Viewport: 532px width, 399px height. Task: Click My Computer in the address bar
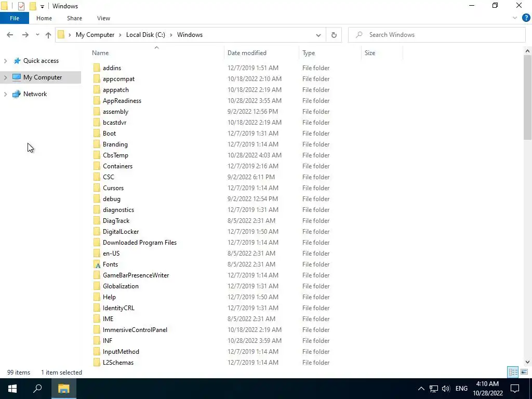coord(95,35)
